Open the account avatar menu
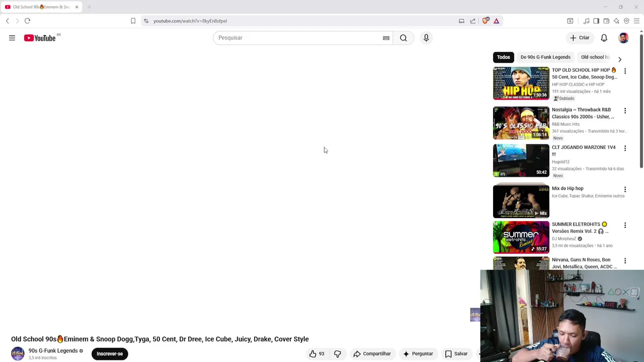Screen dimensions: 644x362 [x=623, y=38]
